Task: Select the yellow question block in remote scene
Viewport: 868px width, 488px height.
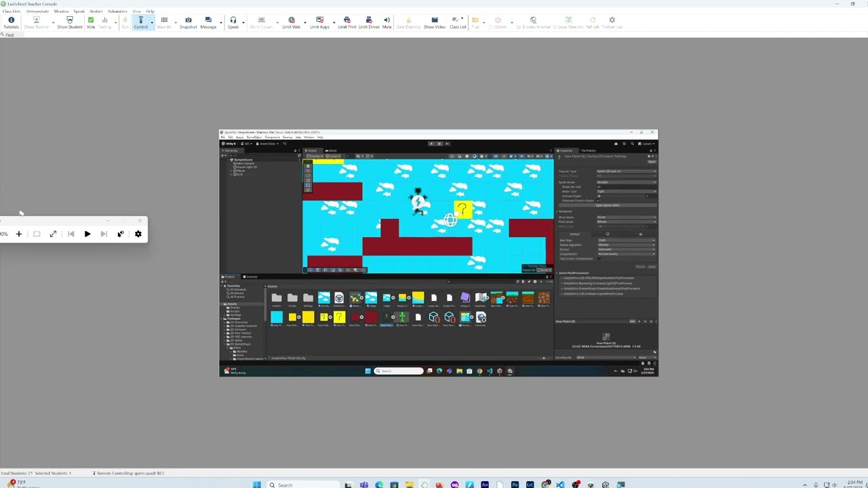Action: click(462, 209)
